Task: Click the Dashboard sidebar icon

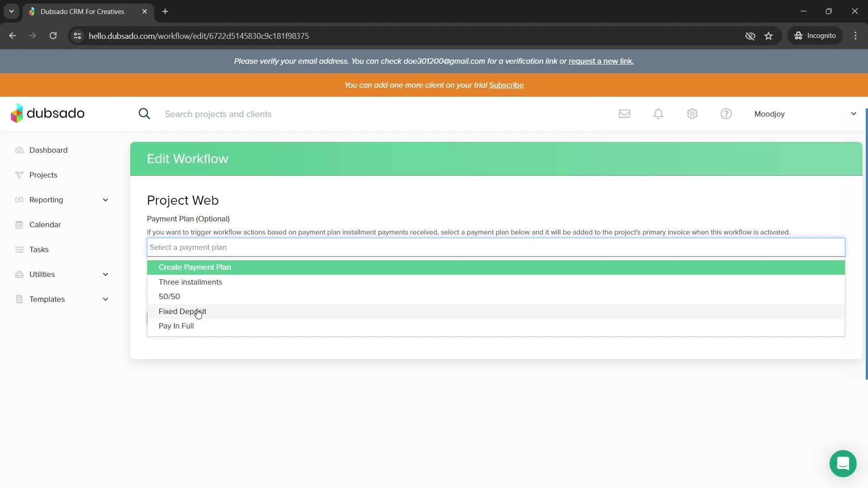Action: (19, 150)
